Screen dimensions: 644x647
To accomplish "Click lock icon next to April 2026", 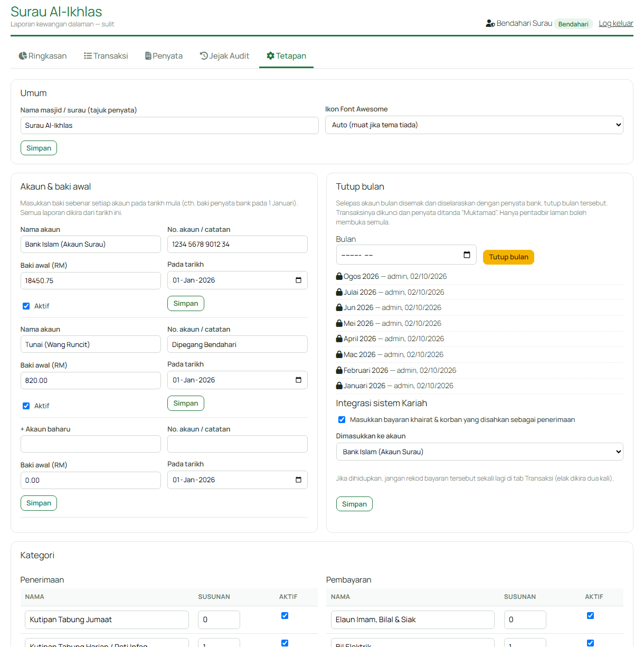I will pos(339,339).
